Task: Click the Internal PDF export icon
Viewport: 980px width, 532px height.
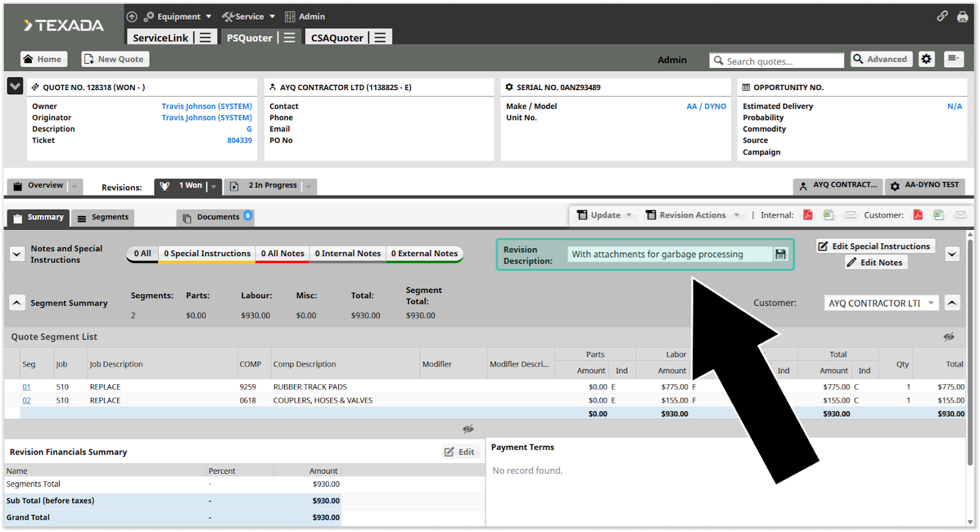Action: 808,215
